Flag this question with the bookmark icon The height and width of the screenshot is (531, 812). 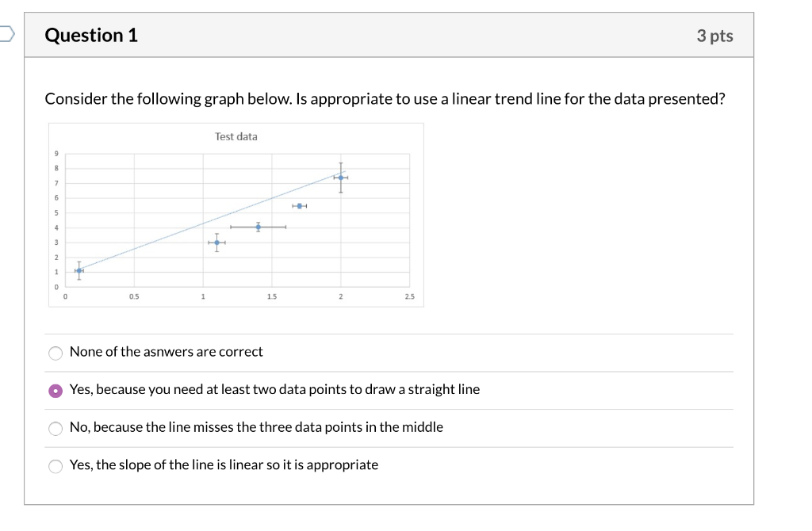tap(6, 33)
